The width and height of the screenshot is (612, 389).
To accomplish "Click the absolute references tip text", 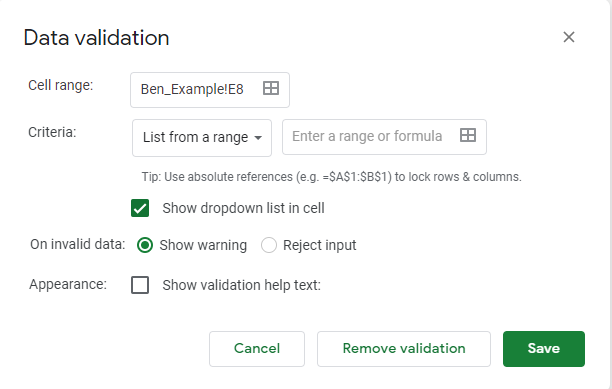I will [331, 177].
